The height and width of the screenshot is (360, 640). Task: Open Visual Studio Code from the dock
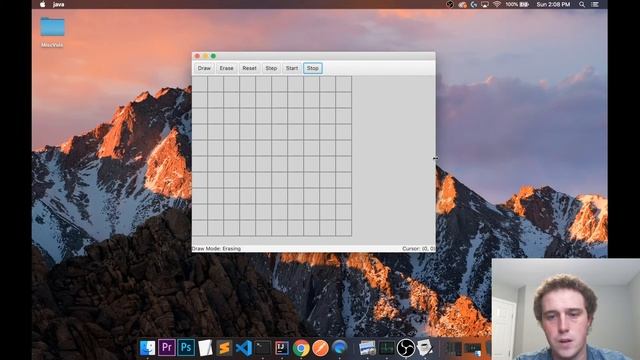[243, 348]
